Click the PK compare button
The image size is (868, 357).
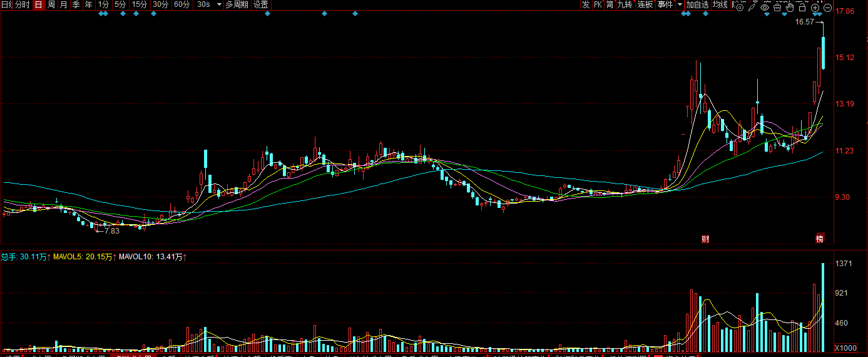(598, 4)
